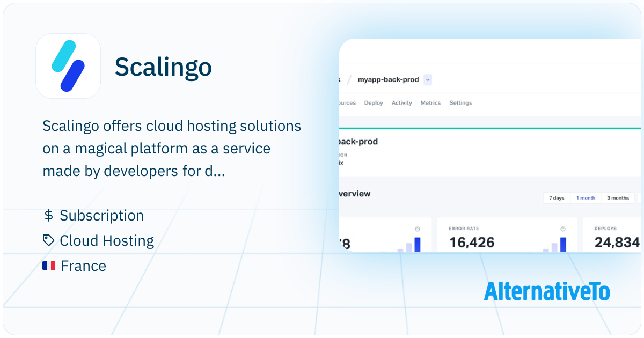Click the help icon on the leftmost stats card

[418, 229]
